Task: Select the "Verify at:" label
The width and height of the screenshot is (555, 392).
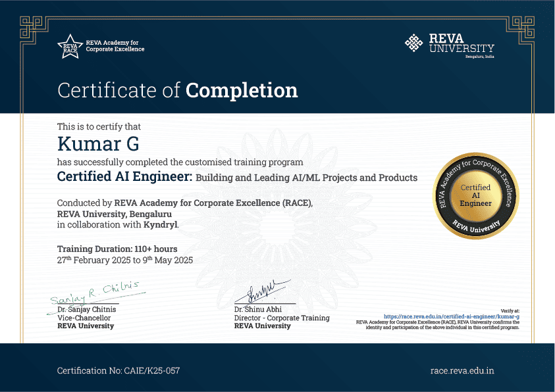Action: coord(510,311)
